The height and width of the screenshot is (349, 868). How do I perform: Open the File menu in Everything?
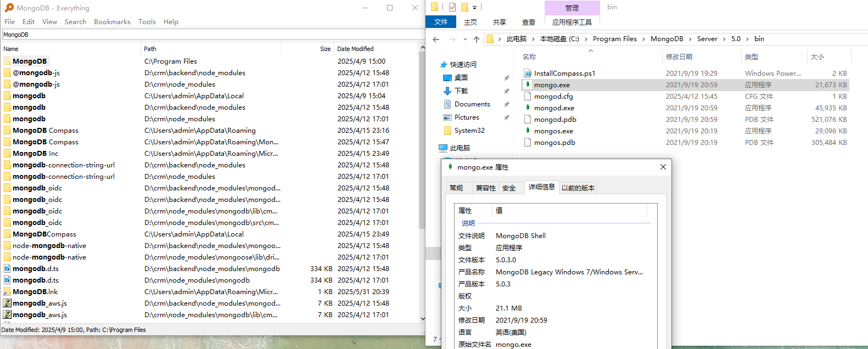coord(9,22)
